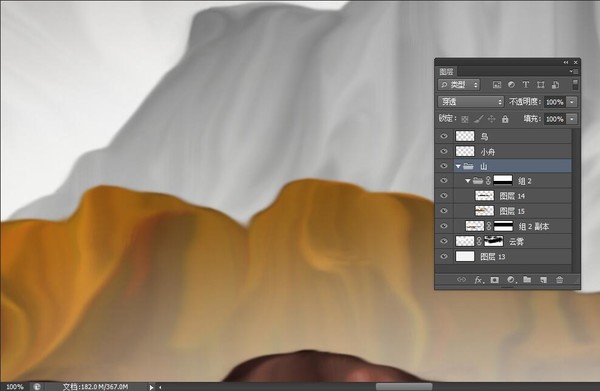Hide the 鸟 layer via eye icon
The width and height of the screenshot is (600, 391).
[444, 136]
